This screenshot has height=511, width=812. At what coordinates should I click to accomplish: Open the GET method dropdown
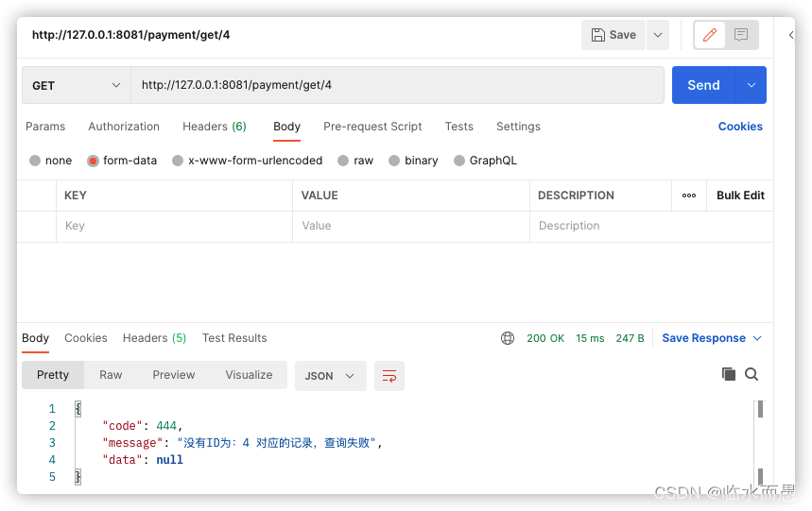77,85
